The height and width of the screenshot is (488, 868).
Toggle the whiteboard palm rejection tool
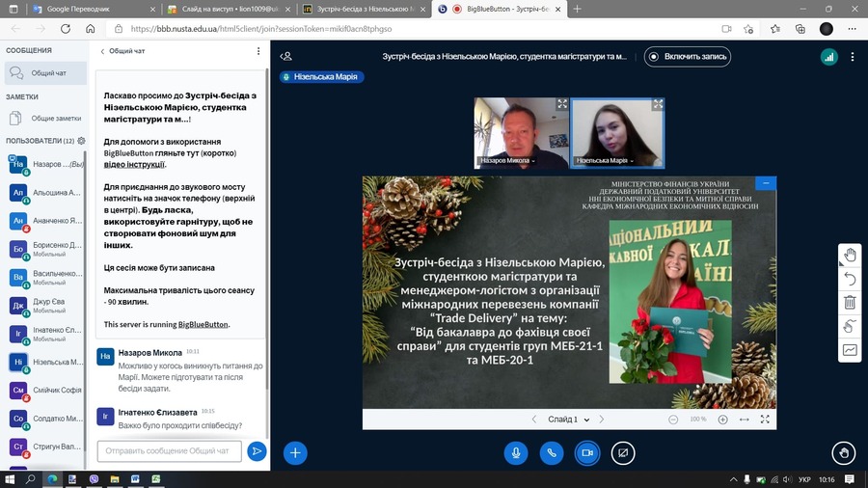click(850, 326)
